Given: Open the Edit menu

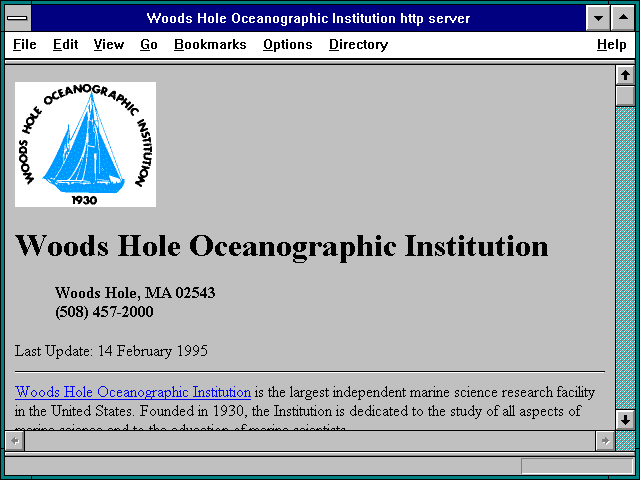Looking at the screenshot, I should click(65, 44).
